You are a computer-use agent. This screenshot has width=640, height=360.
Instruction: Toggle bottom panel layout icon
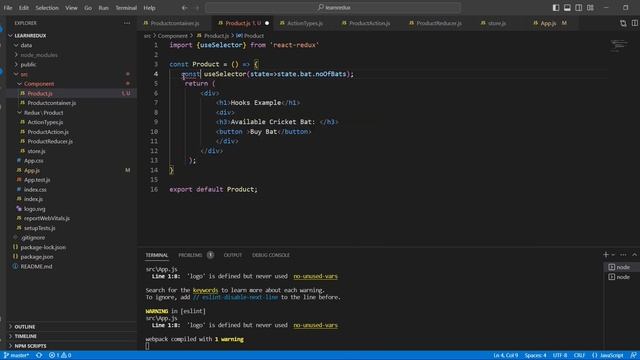point(567,7)
